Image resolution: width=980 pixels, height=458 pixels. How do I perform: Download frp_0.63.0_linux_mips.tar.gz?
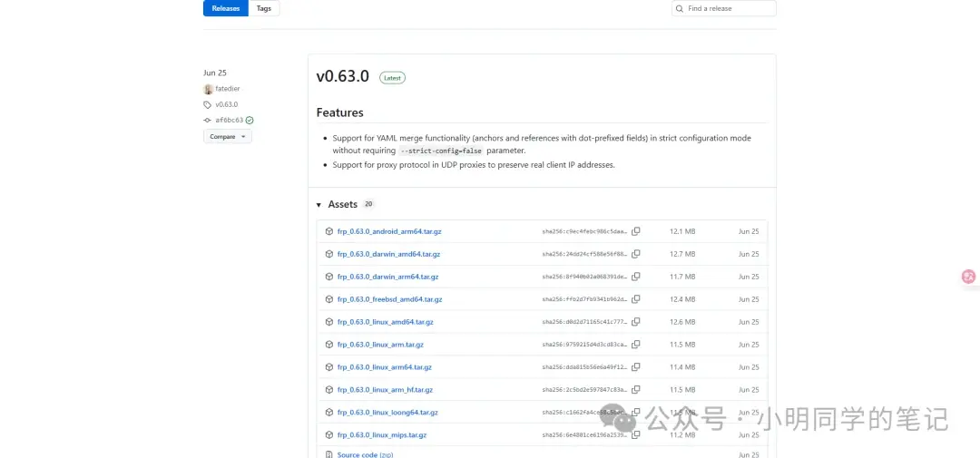[x=382, y=435]
